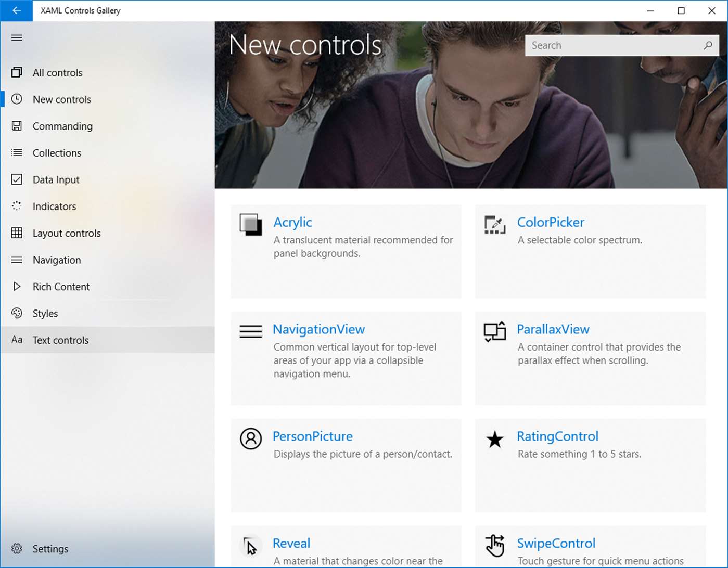The height and width of the screenshot is (568, 728).
Task: Open the Indicators category
Action: coord(107,206)
